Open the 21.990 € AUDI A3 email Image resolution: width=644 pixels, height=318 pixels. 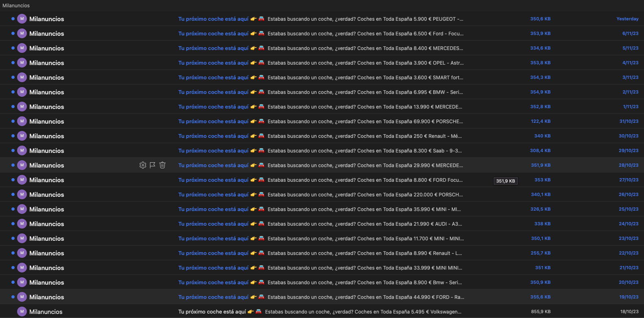322,224
